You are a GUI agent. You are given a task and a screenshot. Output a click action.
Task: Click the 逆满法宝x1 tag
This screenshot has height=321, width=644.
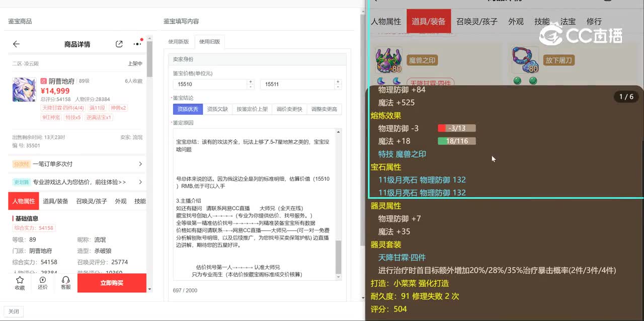click(99, 117)
